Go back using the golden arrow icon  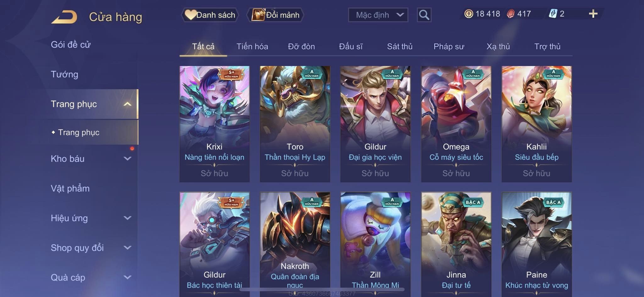point(64,17)
